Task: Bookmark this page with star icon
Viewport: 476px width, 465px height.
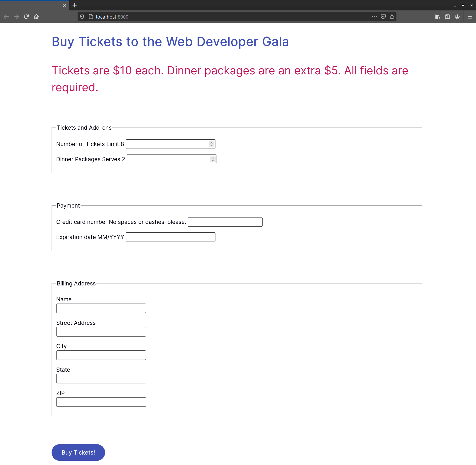Action: [x=392, y=17]
